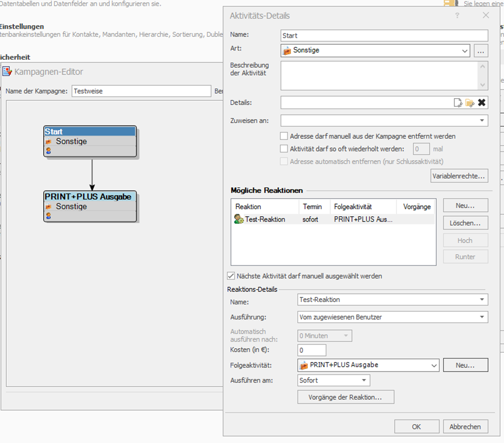Click the Folgeaktivität combo package icon
The width and height of the screenshot is (504, 443).
pos(303,366)
